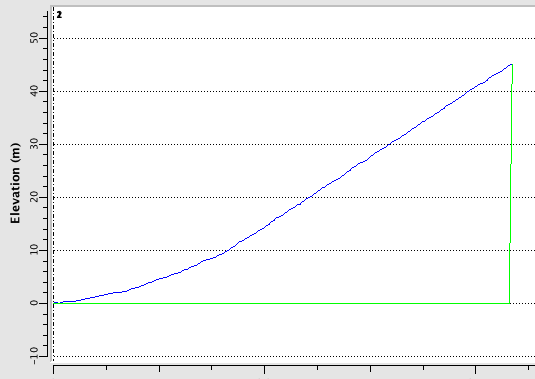Select the -10 elevation axis label

click(34, 356)
